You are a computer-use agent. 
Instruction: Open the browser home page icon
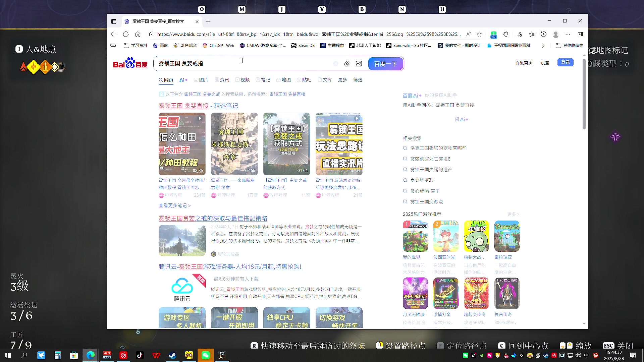tap(138, 34)
